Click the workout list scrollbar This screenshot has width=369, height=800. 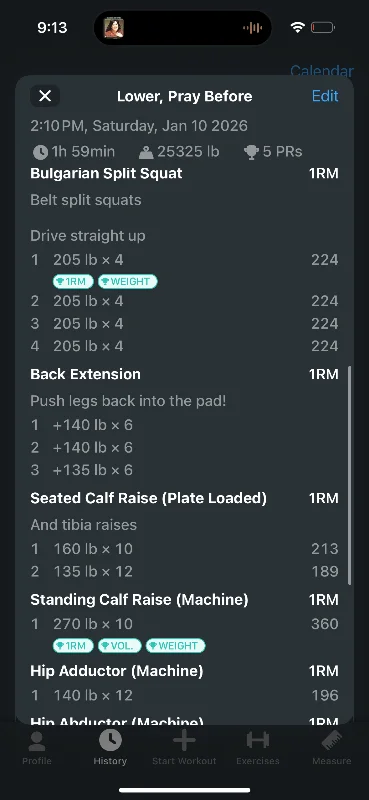(x=350, y=475)
